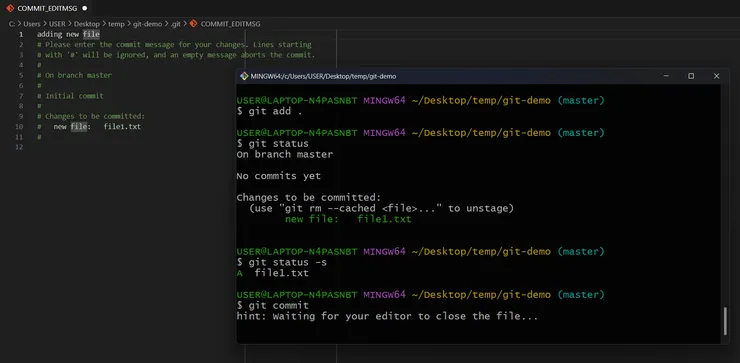Image resolution: width=740 pixels, height=363 pixels.
Task: Click the git icon on COMMIT_EDITMSG tab
Action: click(x=10, y=8)
